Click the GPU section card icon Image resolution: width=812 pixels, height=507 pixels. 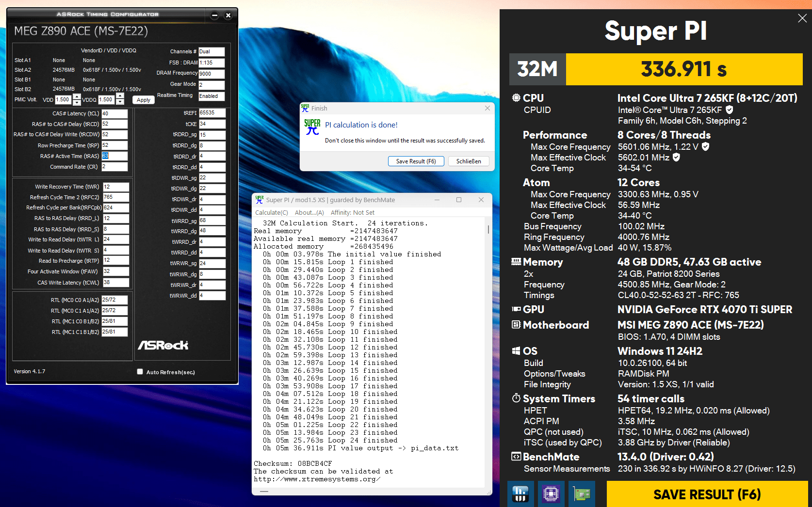tap(516, 309)
